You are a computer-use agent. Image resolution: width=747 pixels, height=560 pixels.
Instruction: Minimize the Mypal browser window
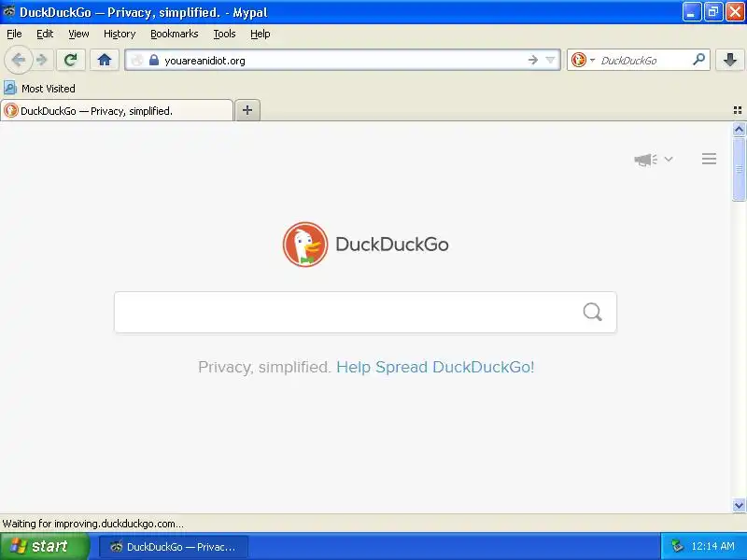[692, 12]
